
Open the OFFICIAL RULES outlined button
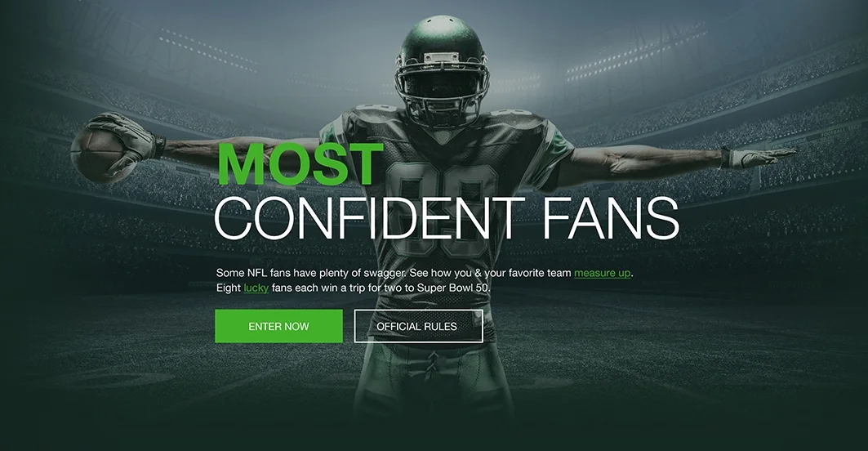419,326
